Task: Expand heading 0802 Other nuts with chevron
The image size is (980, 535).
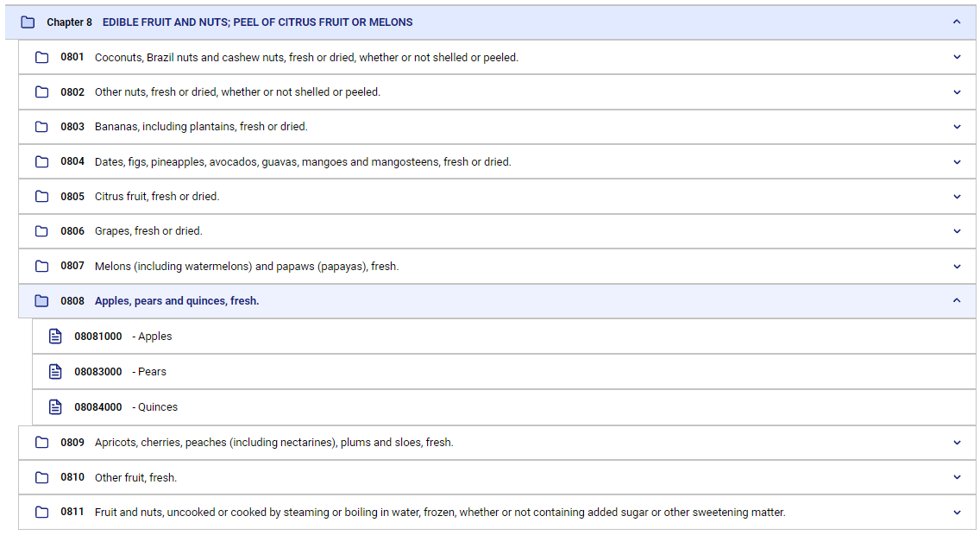Action: pos(956,92)
